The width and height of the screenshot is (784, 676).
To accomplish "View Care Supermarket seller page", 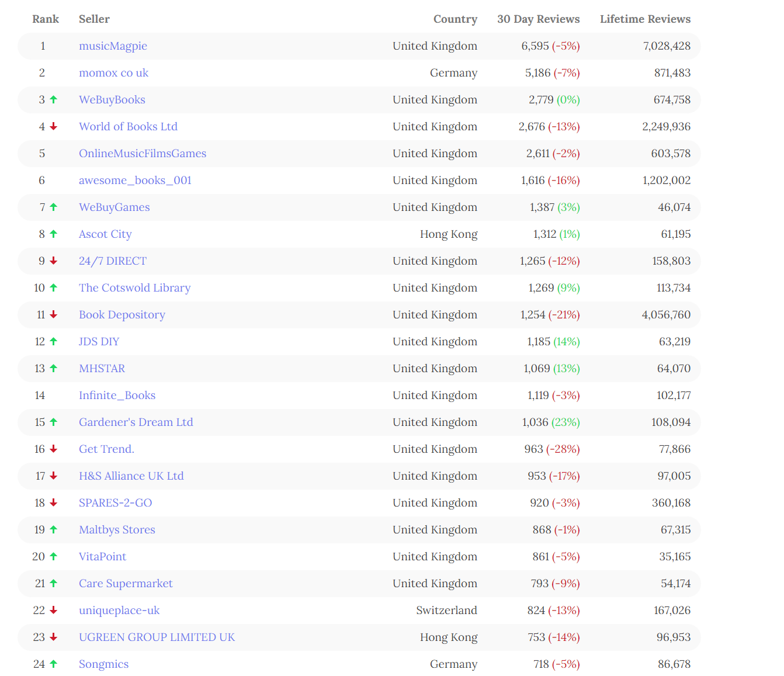I will 126,584.
